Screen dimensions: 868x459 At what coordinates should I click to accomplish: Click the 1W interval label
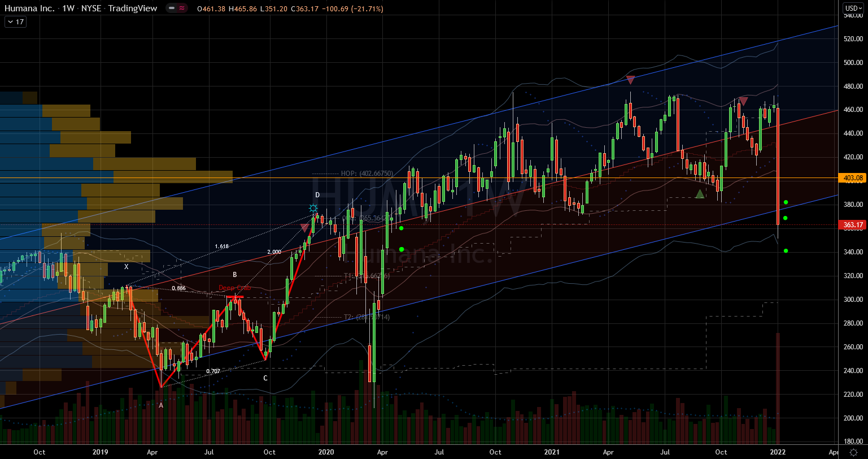[x=67, y=9]
